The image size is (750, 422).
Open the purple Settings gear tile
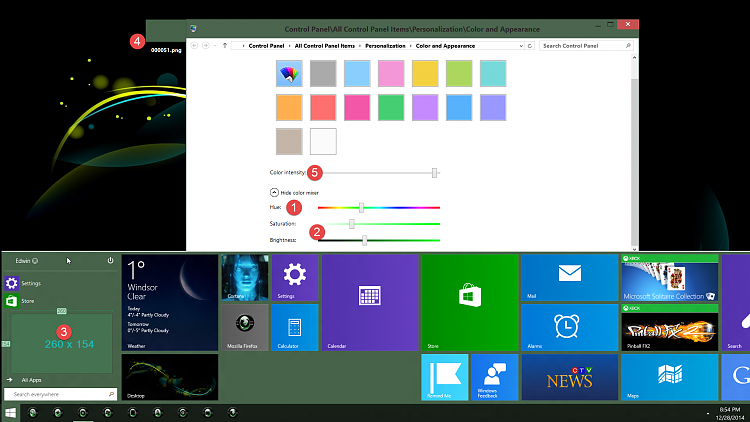[295, 278]
